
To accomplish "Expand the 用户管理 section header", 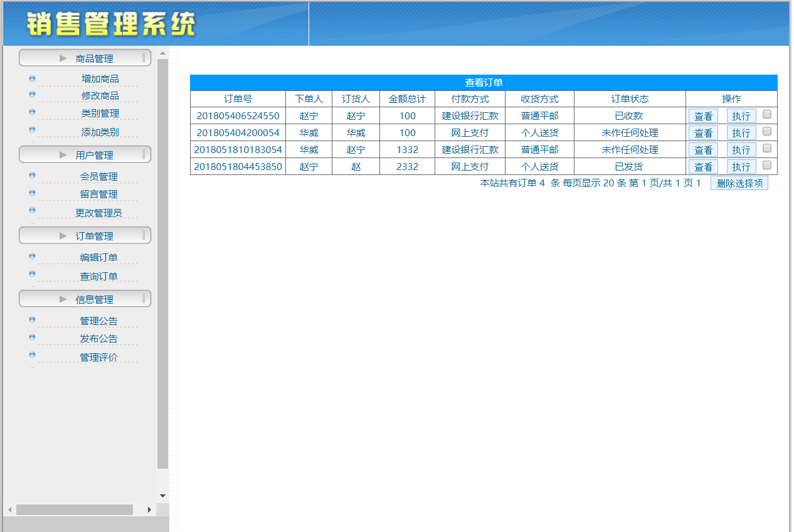I will tap(85, 155).
